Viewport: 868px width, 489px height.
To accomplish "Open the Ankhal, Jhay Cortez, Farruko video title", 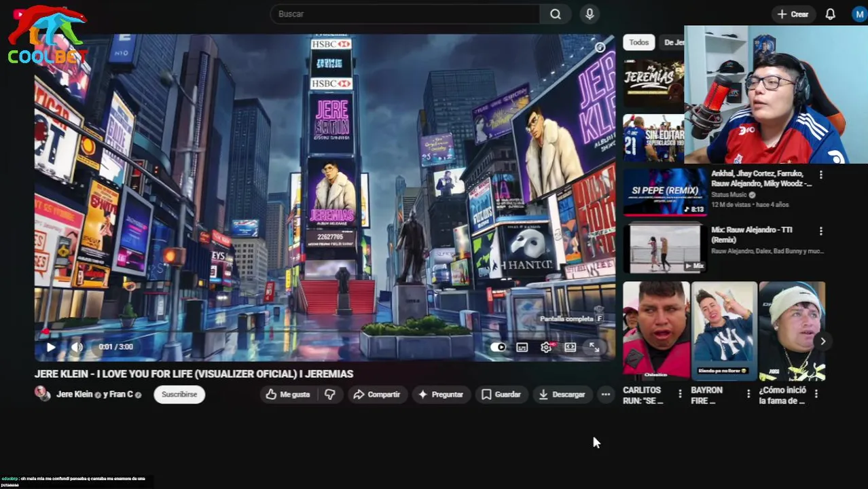I will 761,179.
